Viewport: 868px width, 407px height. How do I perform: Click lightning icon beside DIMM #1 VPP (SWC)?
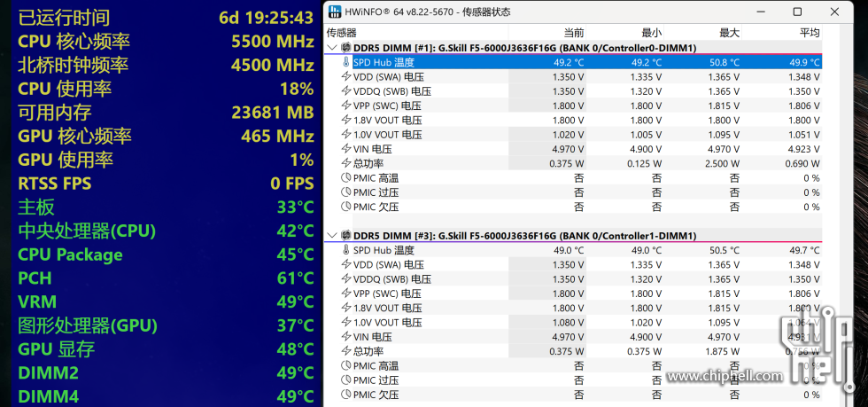pyautogui.click(x=346, y=106)
